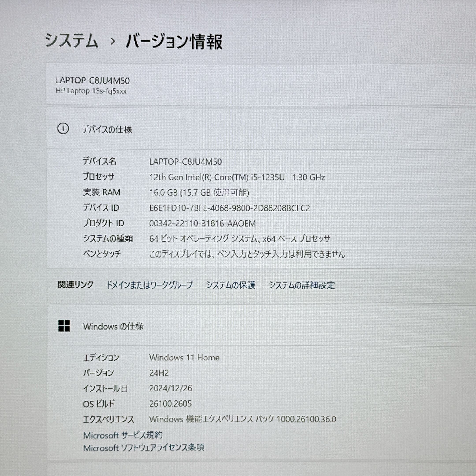
Task: Click the デバイス名 value LAPTOP-C8JU4M50
Action: click(x=185, y=162)
